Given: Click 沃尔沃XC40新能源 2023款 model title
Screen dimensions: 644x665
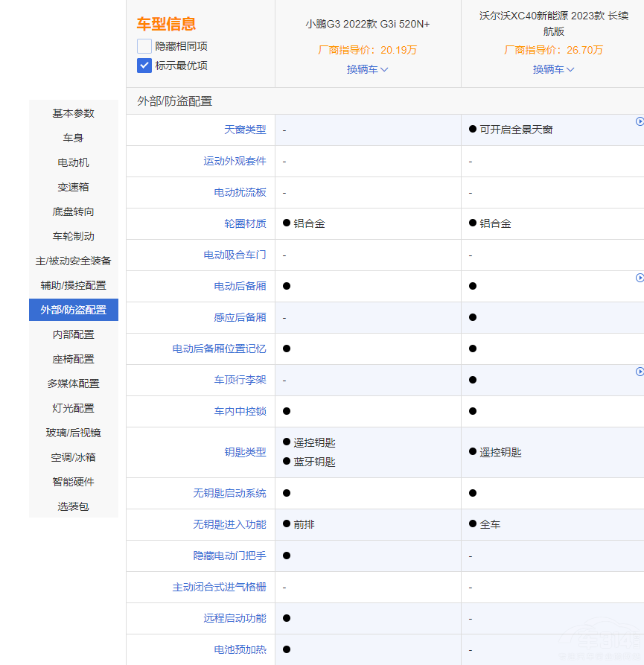Looking at the screenshot, I should pos(553,24).
